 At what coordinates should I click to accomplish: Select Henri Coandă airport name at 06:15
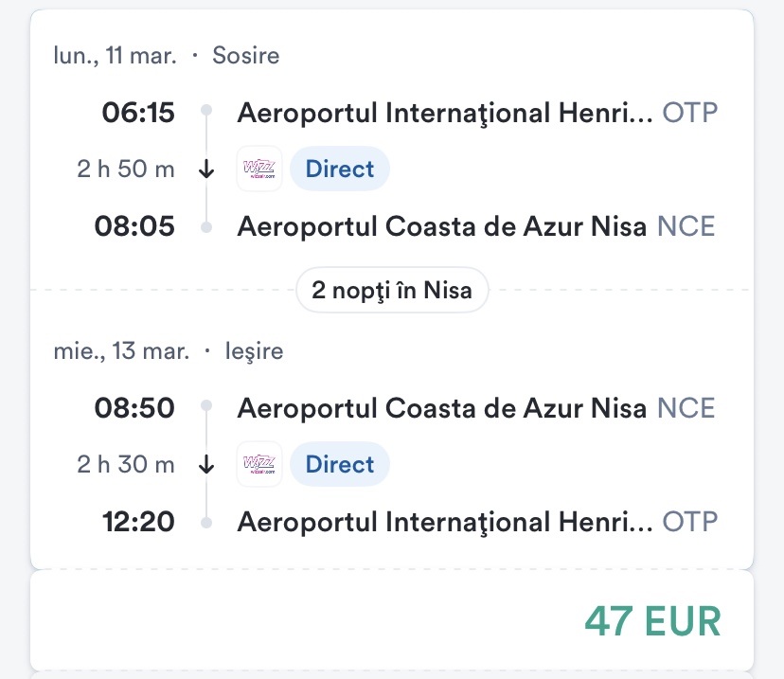coord(445,114)
